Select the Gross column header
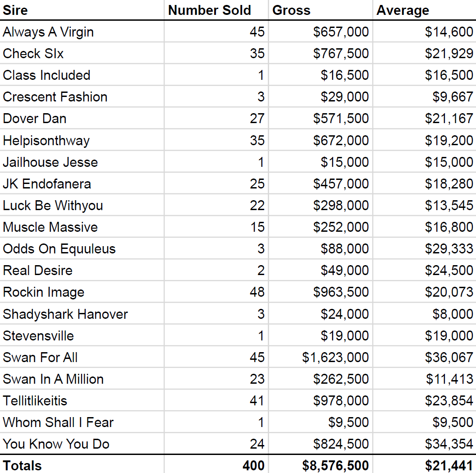Screen dimensions: 476x473 pos(320,10)
